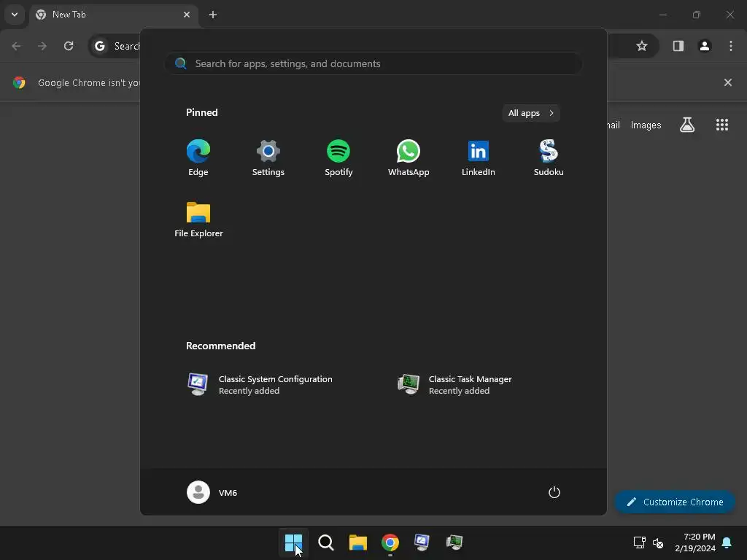
Task: Open File Explorer from pinned apps
Action: (198, 219)
